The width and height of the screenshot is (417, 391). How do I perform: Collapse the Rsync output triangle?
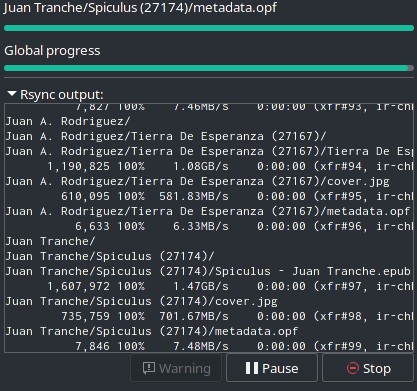(12, 94)
